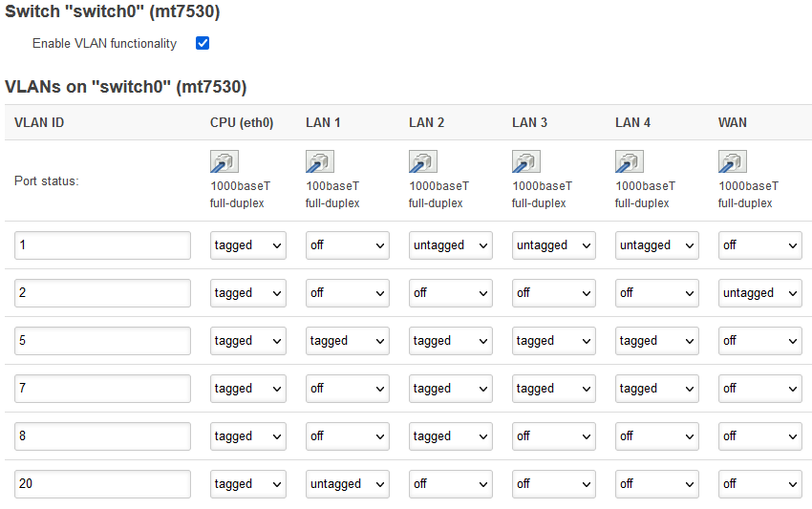
Task: Click the 'VLANs on "switch0" (mt7530)' heading
Action: (126, 87)
